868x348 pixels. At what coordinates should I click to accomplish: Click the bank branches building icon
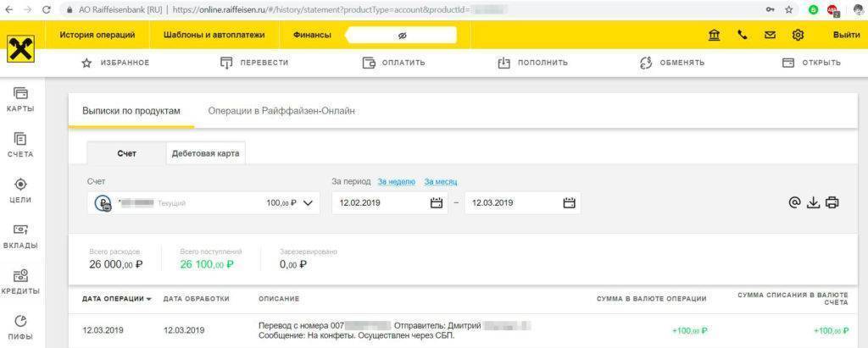(715, 36)
